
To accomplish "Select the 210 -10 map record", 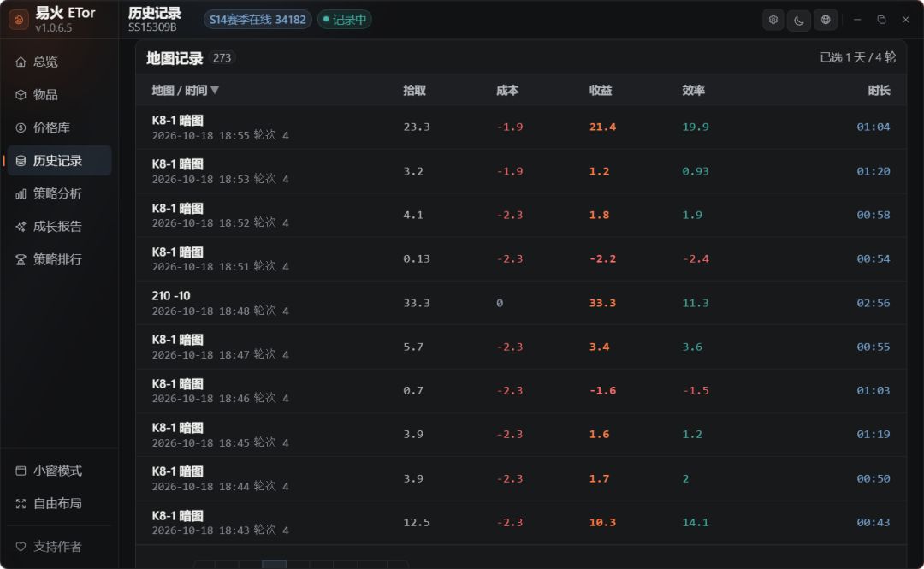I will click(x=521, y=303).
